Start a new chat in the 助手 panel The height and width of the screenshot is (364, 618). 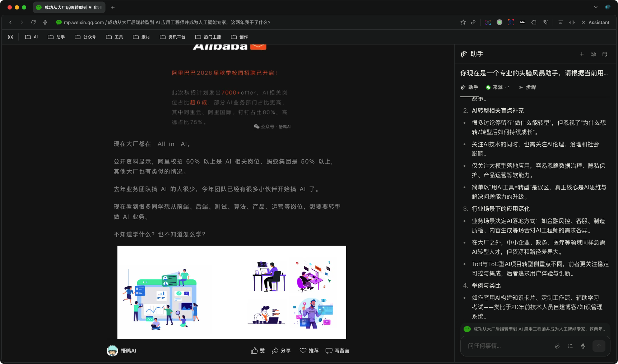click(582, 54)
